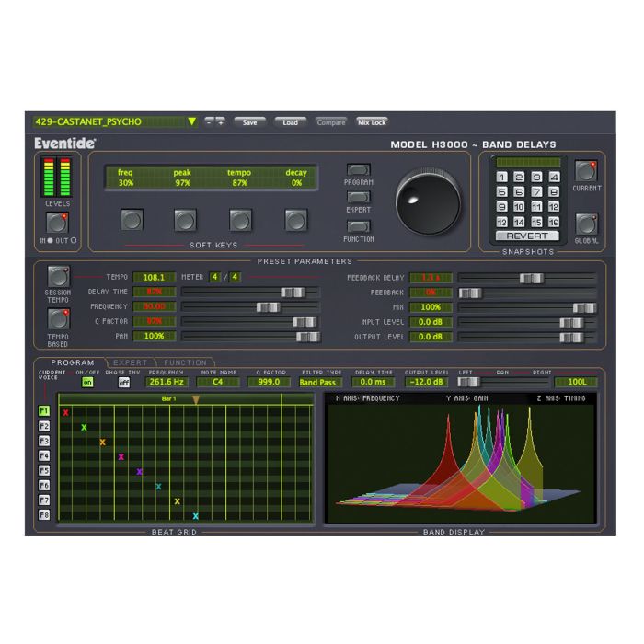This screenshot has height=644, width=644.
Task: Click the Revert button in Snapshots
Action: 527,236
